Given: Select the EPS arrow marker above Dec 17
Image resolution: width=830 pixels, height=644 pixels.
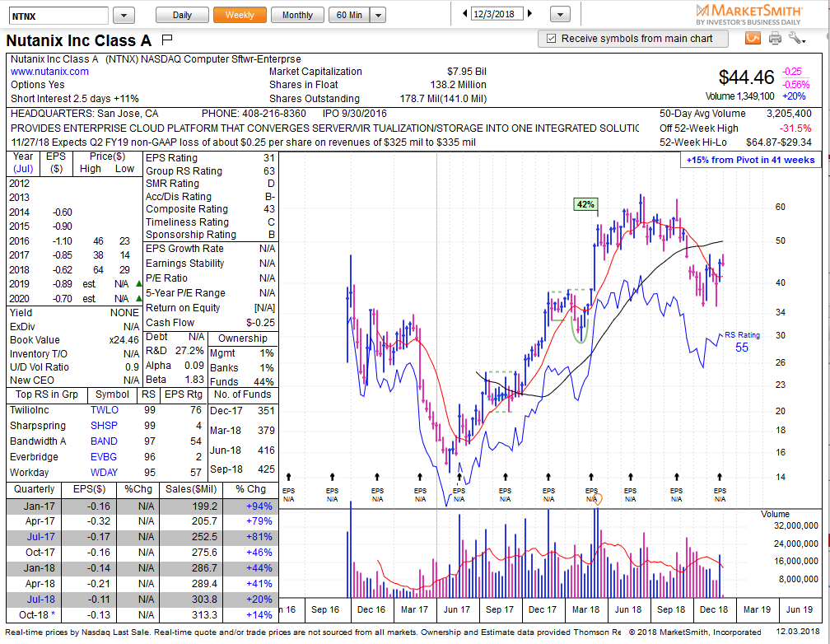Looking at the screenshot, I should coord(548,477).
